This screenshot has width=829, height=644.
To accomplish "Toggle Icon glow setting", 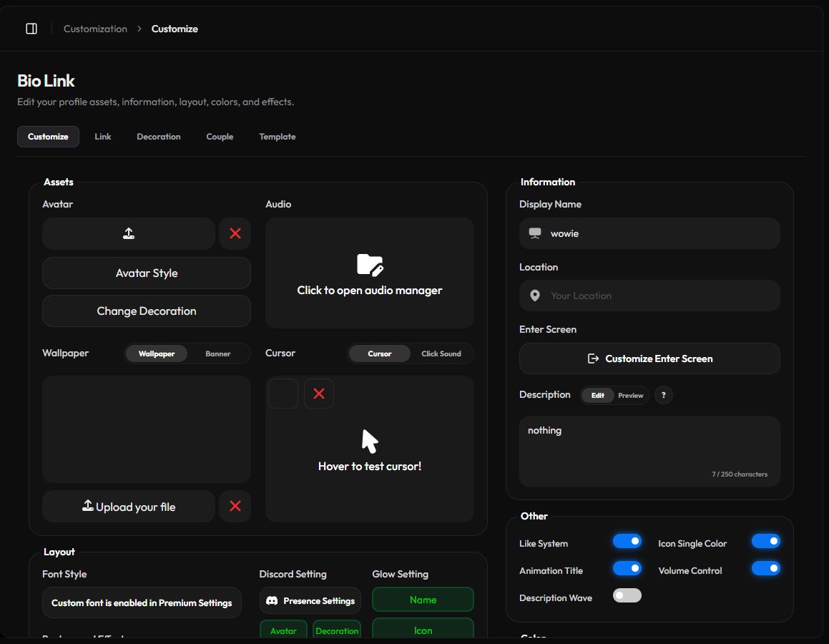I will point(423,629).
